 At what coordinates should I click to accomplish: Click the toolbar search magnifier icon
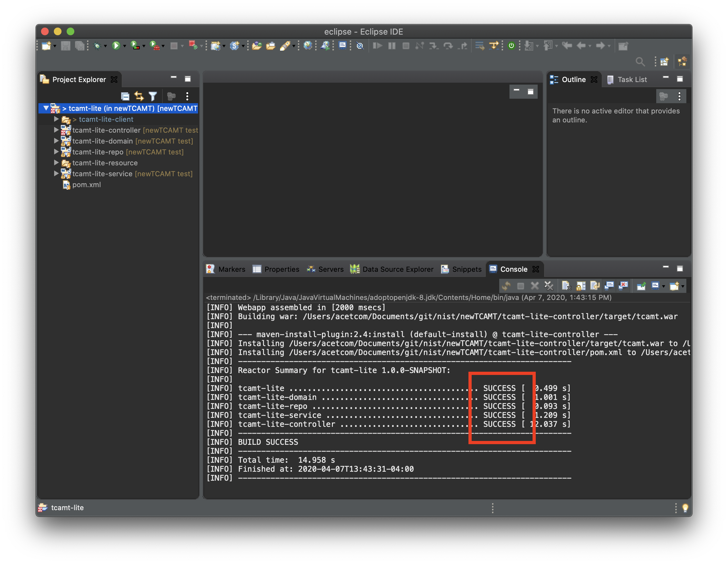click(640, 62)
